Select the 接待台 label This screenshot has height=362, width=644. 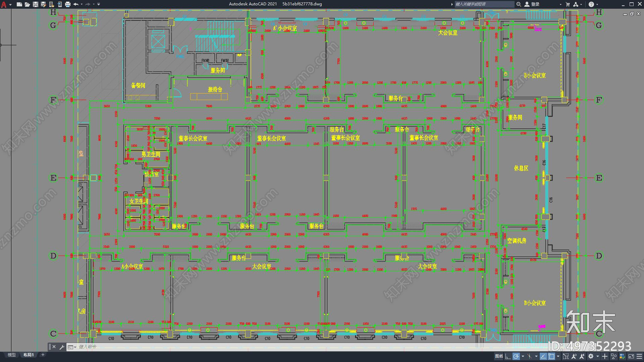(215, 89)
